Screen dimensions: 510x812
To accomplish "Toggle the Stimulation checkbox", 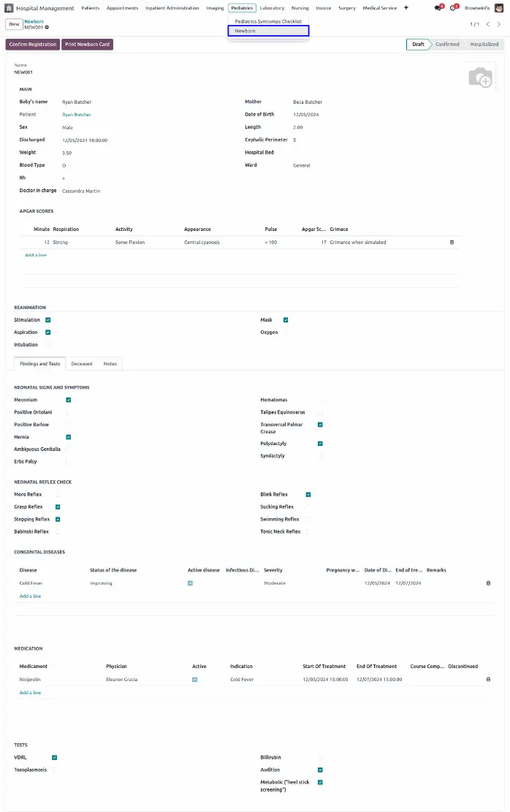I will 48,320.
